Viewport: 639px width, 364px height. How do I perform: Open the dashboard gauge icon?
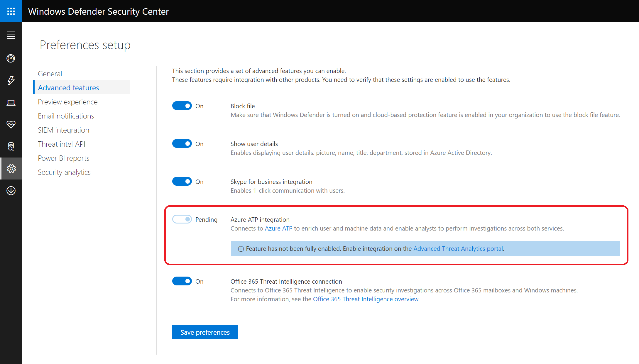tap(11, 58)
